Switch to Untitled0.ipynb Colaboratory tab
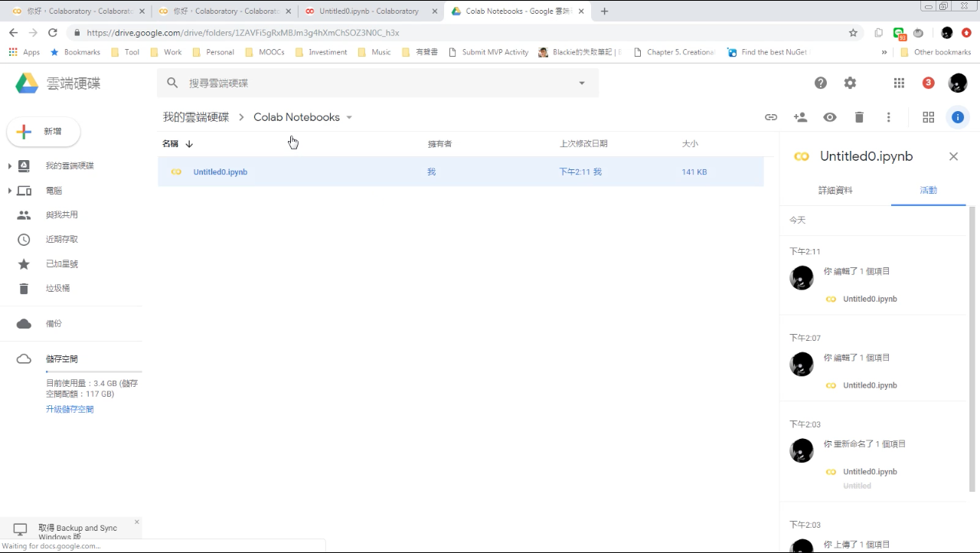980x553 pixels. [x=369, y=11]
